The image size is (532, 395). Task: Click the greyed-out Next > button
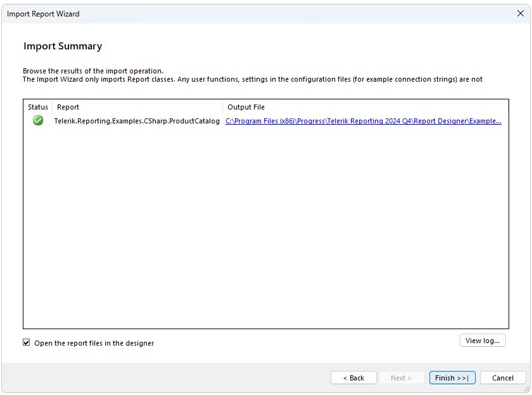point(401,378)
